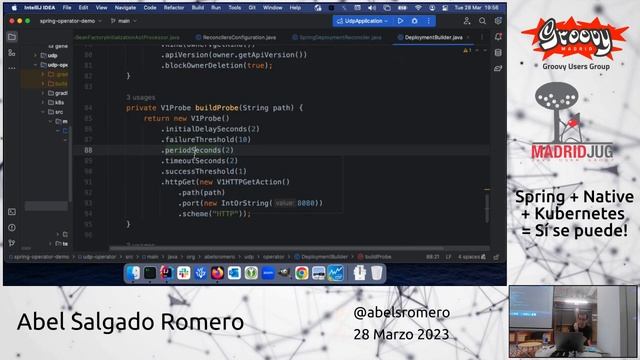
Task: Switch to SpringDeploymentReconciler.java tab
Action: pyautogui.click(x=337, y=37)
